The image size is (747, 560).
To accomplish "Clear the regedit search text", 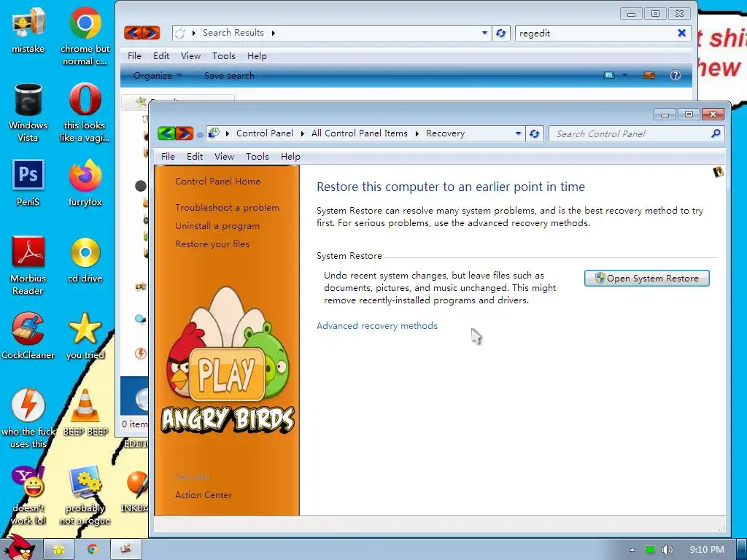I will (682, 33).
